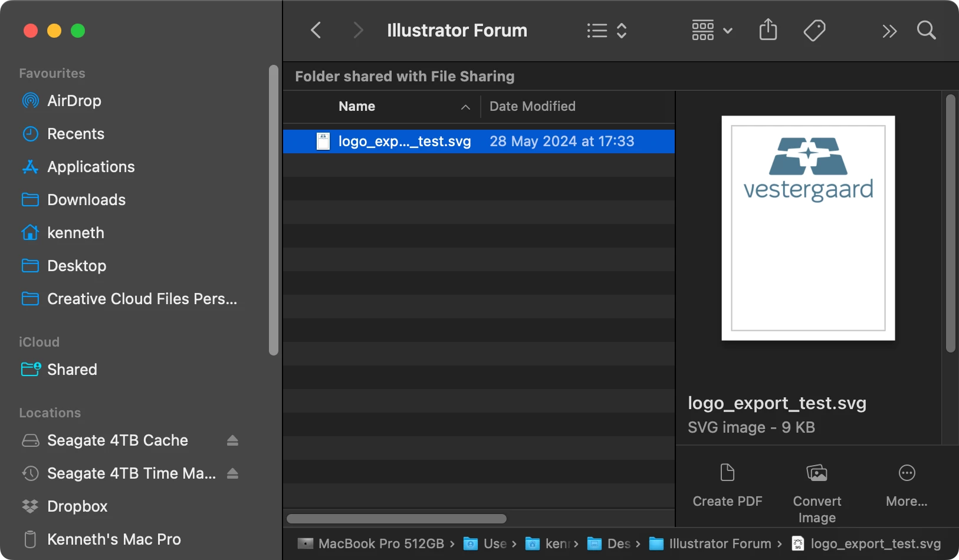This screenshot has width=959, height=560.
Task: Open Applications in the sidebar
Action: coord(78,167)
